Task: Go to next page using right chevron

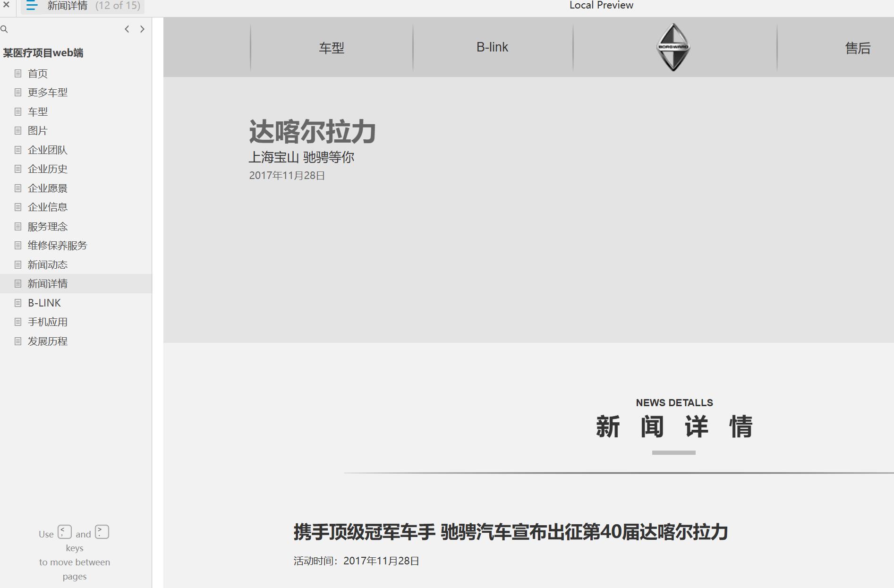Action: [142, 29]
